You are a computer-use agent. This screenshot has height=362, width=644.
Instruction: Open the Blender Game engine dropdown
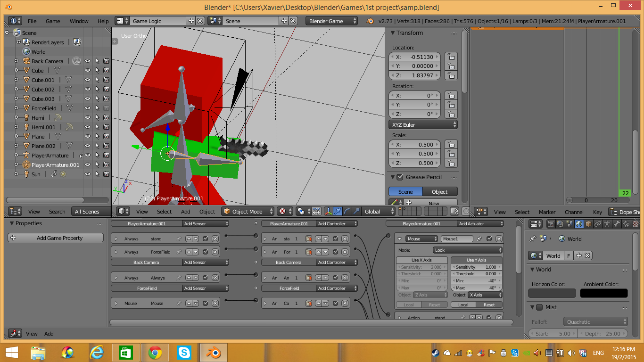tap(332, 21)
